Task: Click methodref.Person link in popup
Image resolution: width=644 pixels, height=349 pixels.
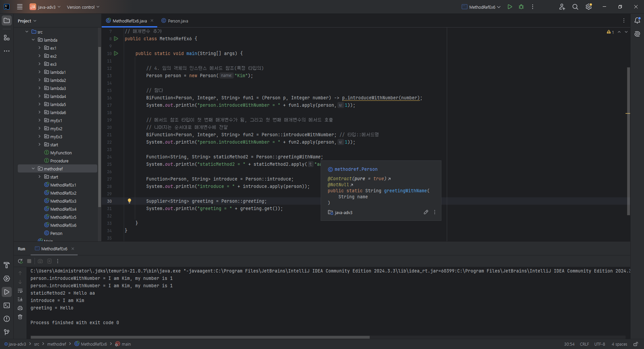Action: 356,169
